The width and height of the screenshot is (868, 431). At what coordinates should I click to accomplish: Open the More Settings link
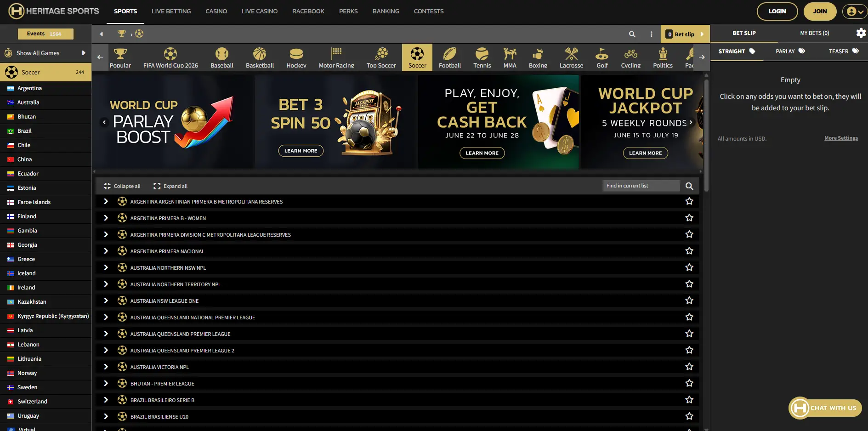pyautogui.click(x=841, y=138)
